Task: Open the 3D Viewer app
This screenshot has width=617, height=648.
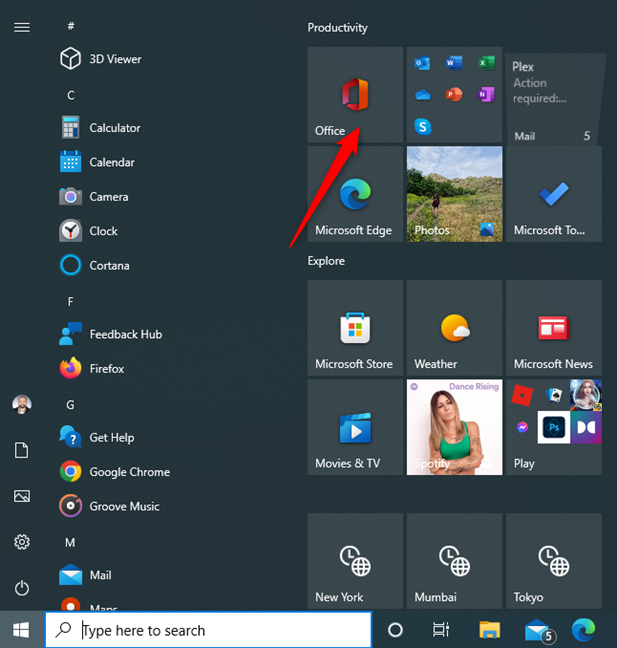Action: pyautogui.click(x=101, y=59)
